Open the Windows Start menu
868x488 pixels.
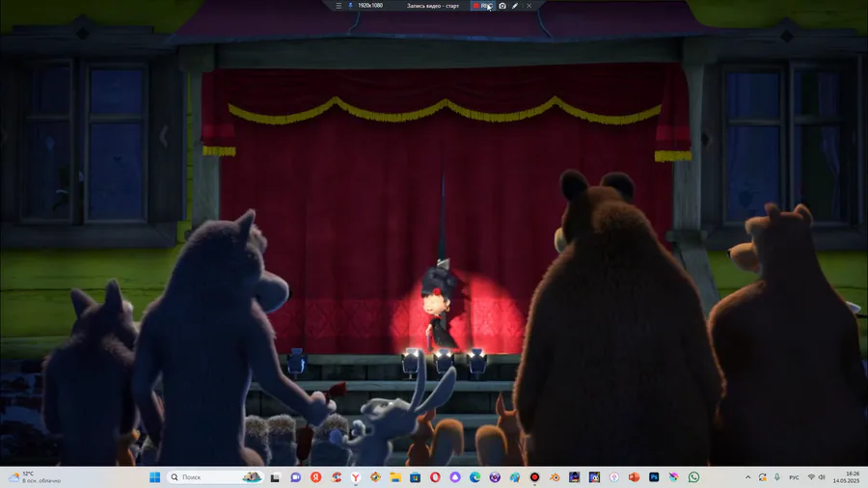pos(155,477)
